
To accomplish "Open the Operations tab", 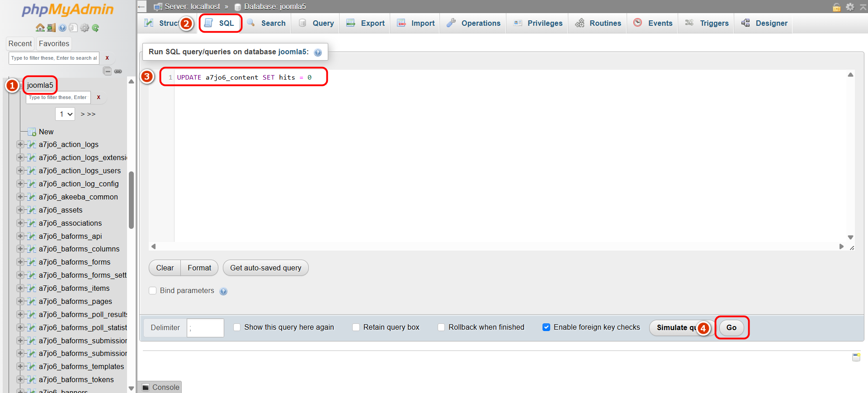I will point(473,23).
